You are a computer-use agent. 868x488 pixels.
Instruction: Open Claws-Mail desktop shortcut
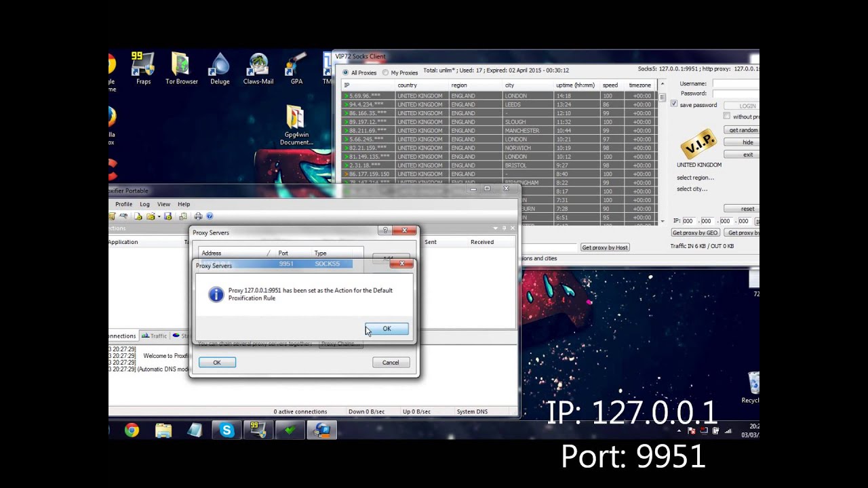(258, 68)
